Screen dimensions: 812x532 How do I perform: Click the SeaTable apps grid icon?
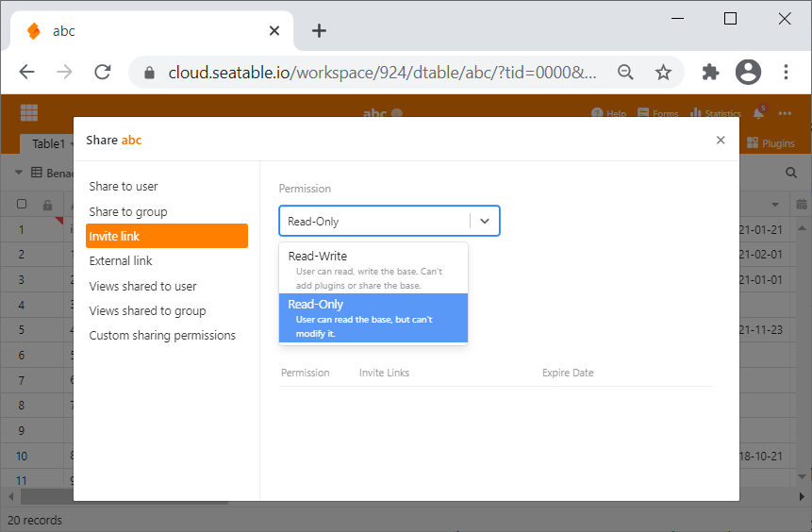tap(29, 112)
